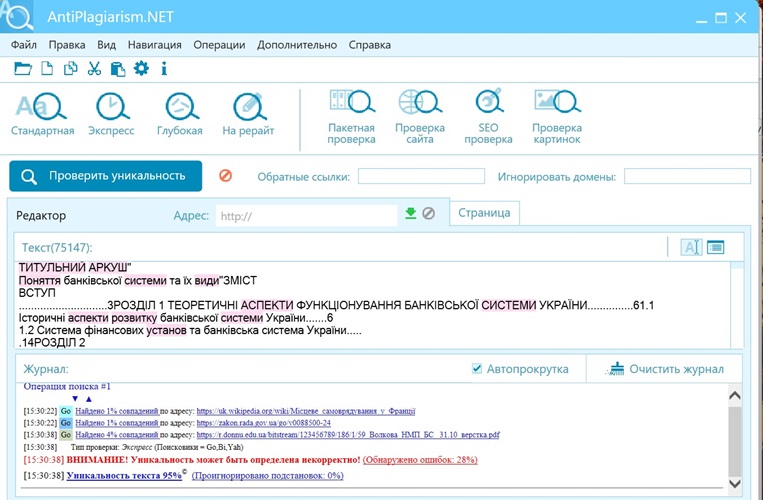Screen dimensions: 763x500
Task: Jump to next match with down triangle
Action: pos(75,399)
